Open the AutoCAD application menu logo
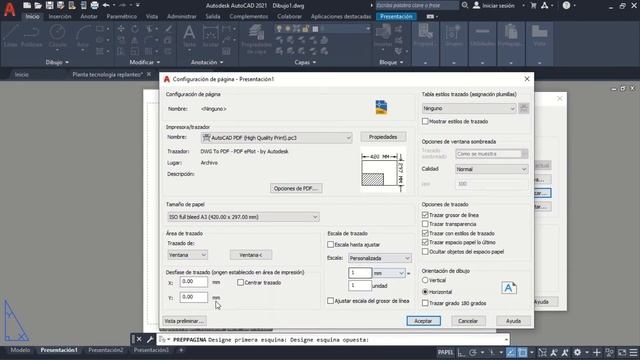640x360 pixels. [x=9, y=9]
